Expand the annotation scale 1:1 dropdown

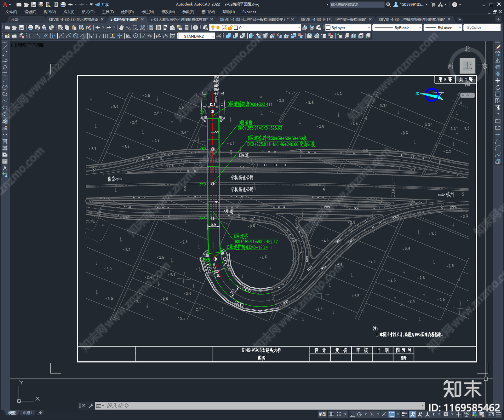coord(436,414)
